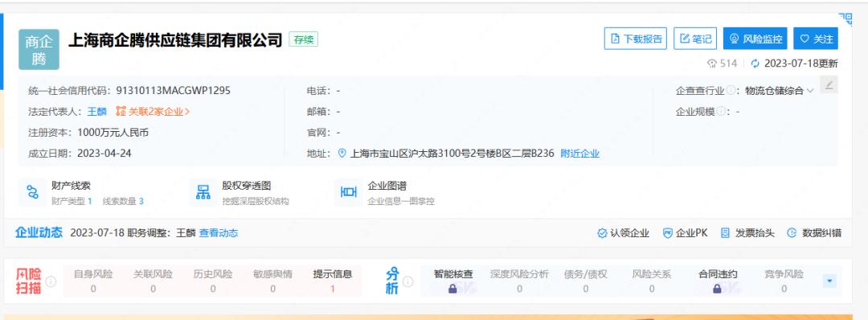Click credit code 91310113MACGWP1295
Screen dimensions: 868x320
[174, 91]
